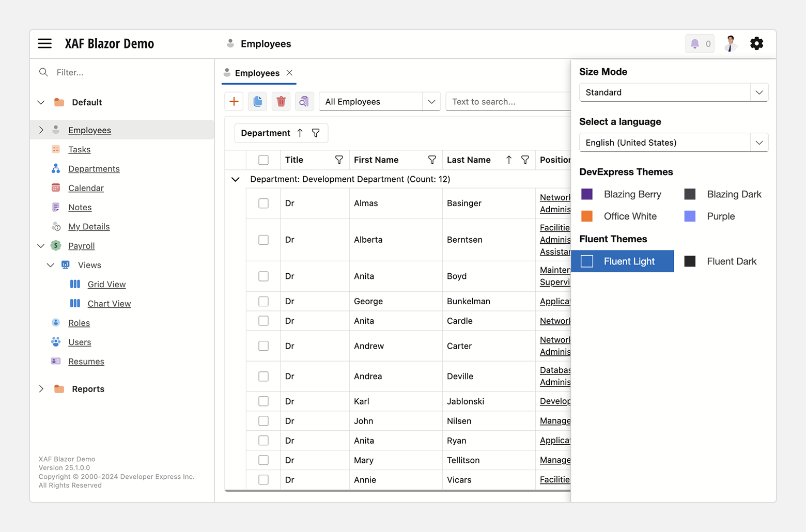Switch to the Employees tab
806x532 pixels.
258,73
